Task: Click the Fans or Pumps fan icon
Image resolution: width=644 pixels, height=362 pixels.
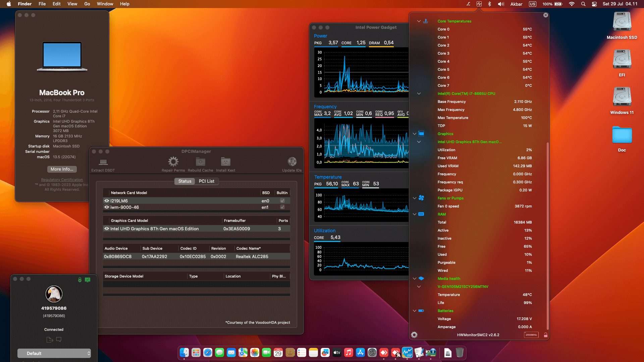Action: [421, 198]
